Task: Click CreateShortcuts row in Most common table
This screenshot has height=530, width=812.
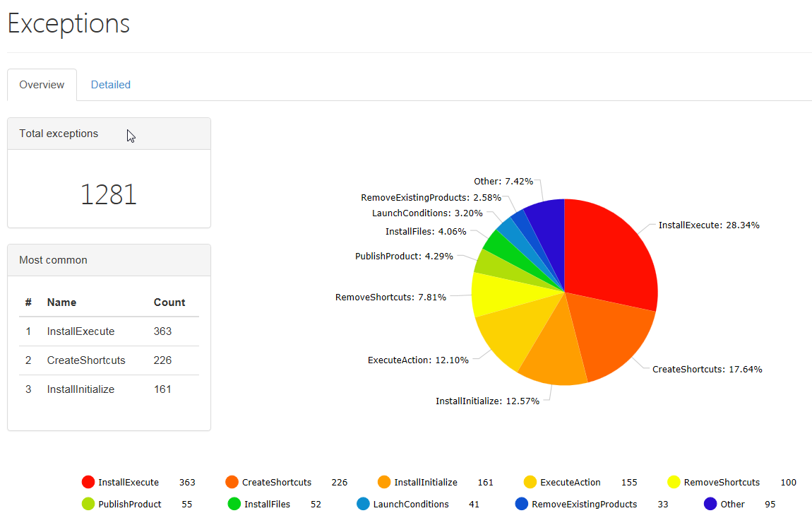Action: coord(86,360)
